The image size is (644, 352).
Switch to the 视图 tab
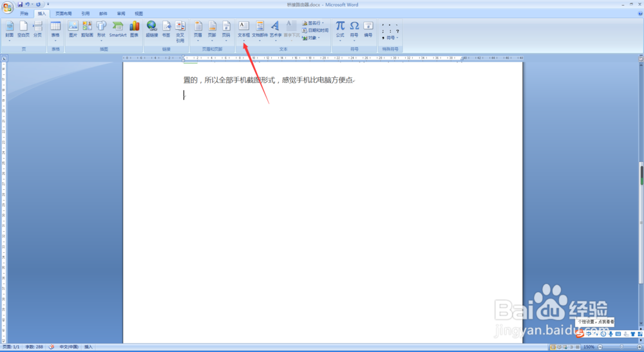(139, 14)
